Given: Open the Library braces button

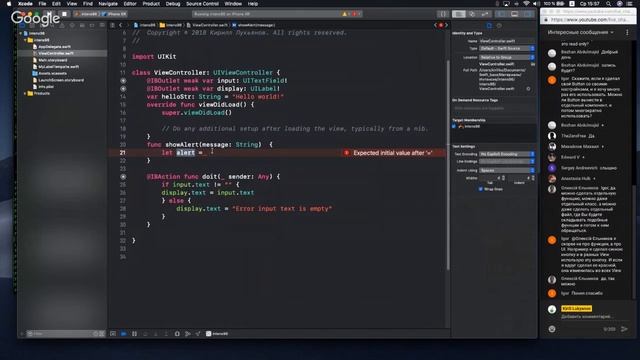Looking at the screenshot, I should coord(443,14).
